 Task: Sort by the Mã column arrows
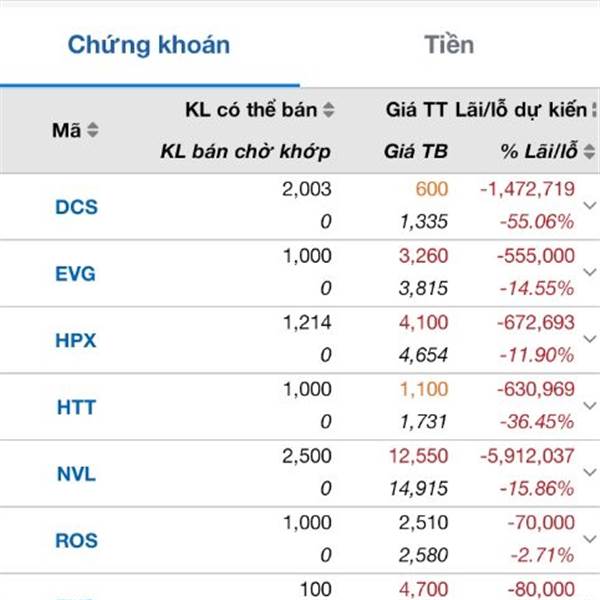93,130
